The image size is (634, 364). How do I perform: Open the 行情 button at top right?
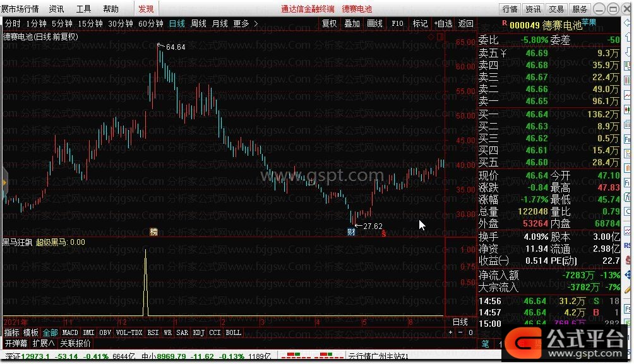click(x=510, y=9)
